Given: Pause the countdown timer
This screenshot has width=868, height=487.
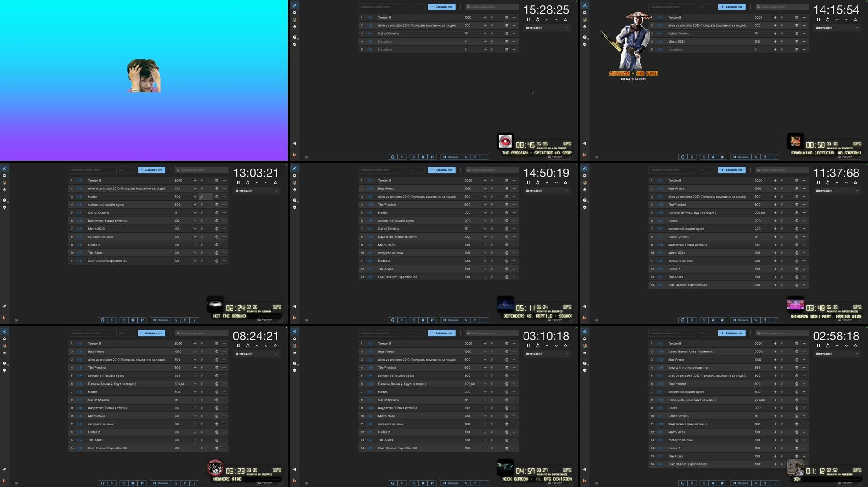Looking at the screenshot, I should (238, 182).
